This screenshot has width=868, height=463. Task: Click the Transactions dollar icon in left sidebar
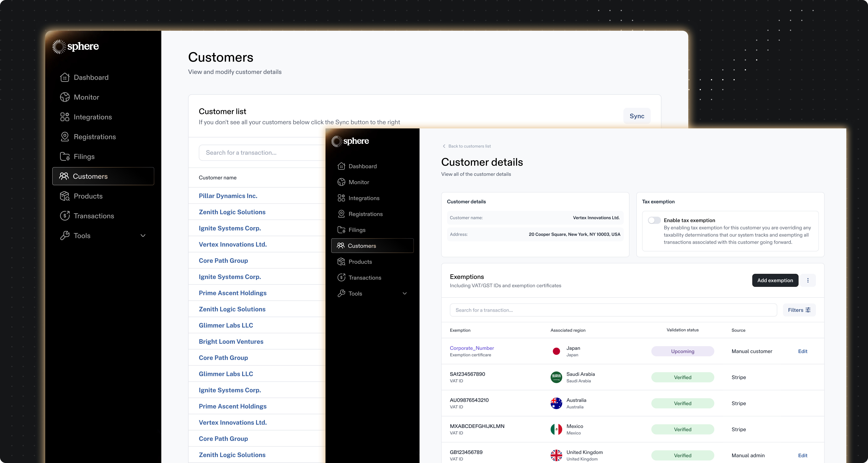point(65,216)
